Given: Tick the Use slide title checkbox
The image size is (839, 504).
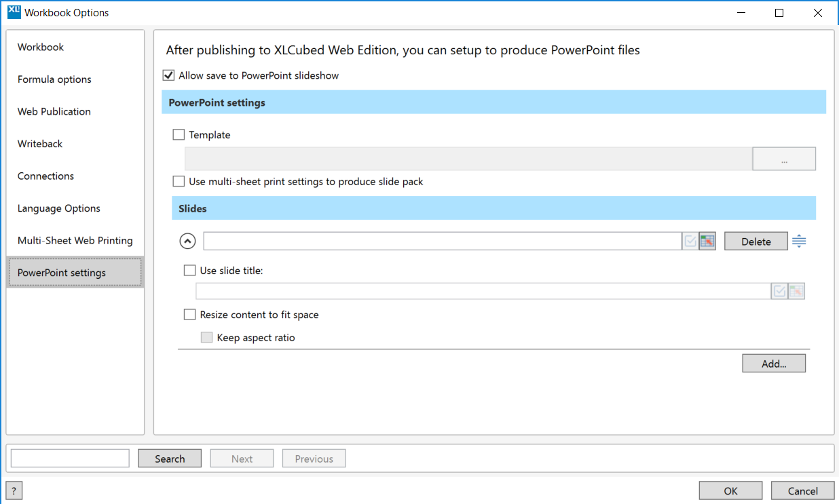Looking at the screenshot, I should (x=190, y=270).
